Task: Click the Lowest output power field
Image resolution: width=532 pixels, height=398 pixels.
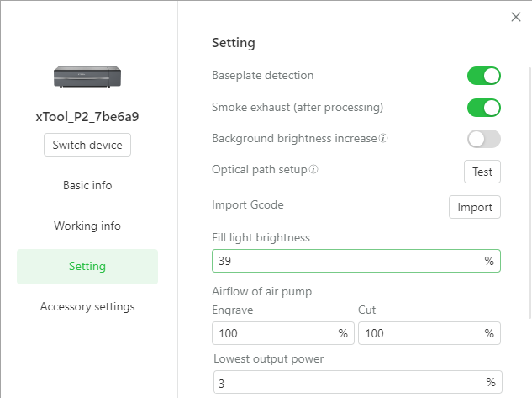Action: pos(345,383)
